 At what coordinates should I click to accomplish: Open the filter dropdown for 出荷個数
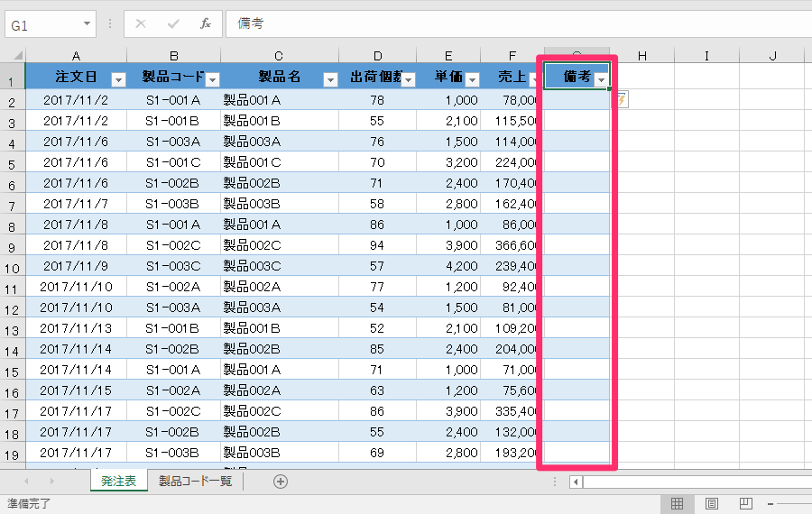tap(409, 79)
